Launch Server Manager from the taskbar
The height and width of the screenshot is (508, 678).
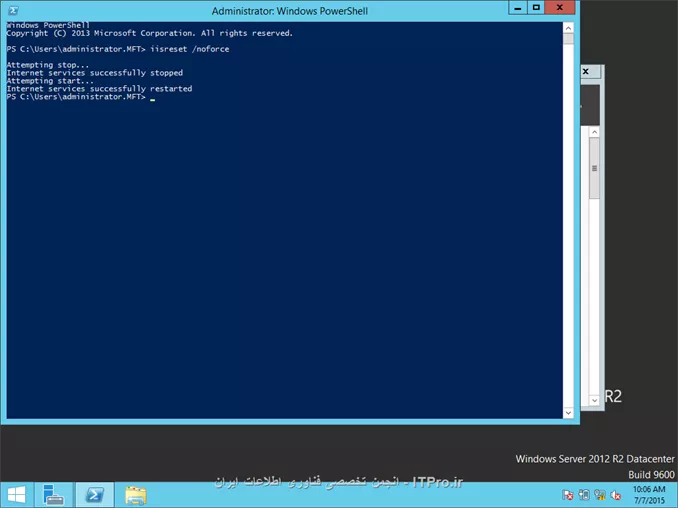(54, 495)
